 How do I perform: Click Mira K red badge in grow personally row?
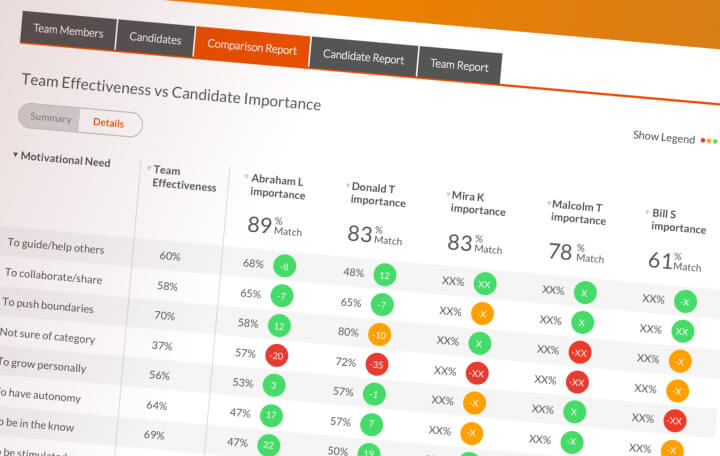tap(477, 373)
